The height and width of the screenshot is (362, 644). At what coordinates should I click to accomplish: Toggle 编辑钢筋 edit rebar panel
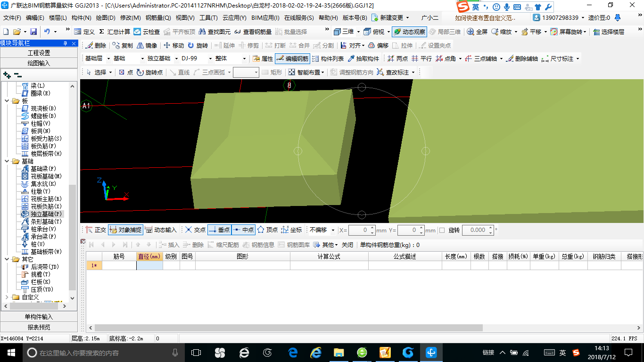(292, 58)
